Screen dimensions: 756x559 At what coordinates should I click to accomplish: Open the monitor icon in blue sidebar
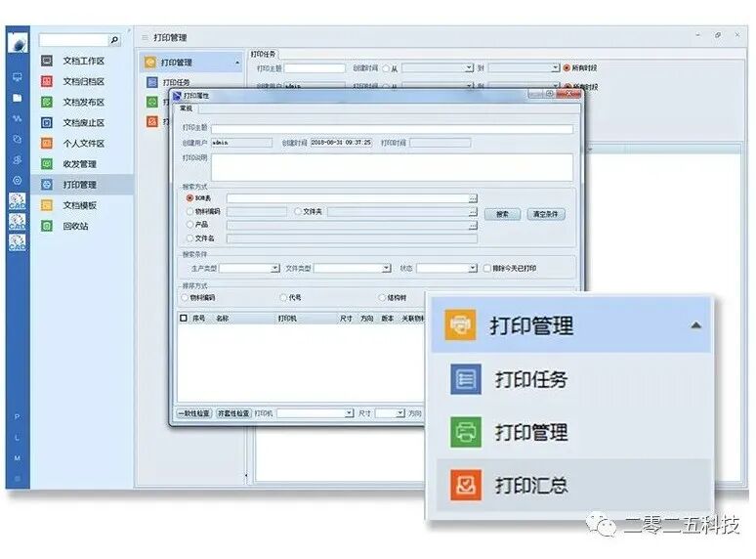click(x=18, y=76)
